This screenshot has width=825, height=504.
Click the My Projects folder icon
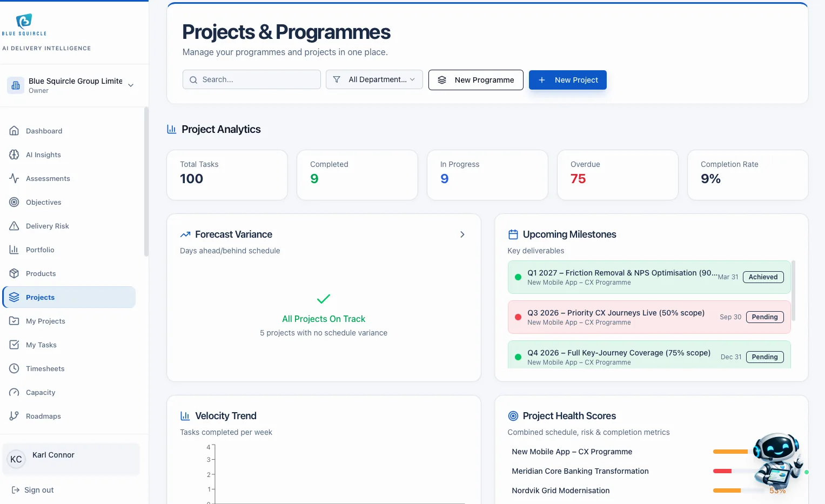14,321
